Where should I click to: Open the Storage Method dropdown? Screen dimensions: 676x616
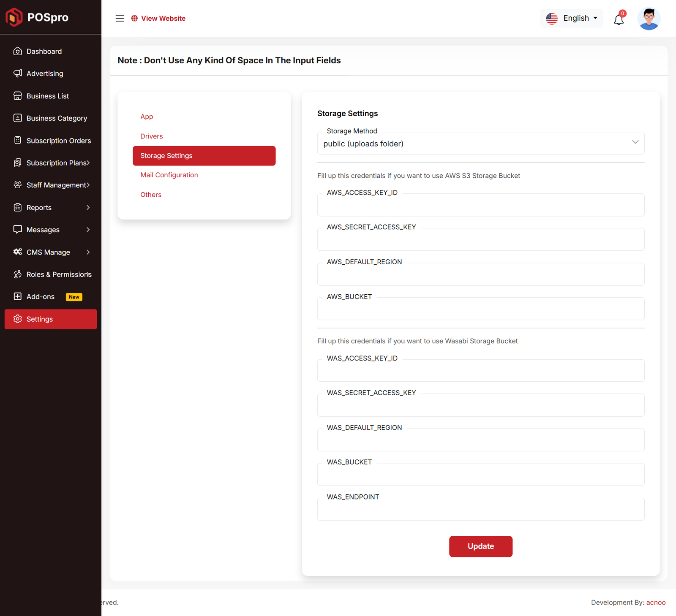click(480, 144)
